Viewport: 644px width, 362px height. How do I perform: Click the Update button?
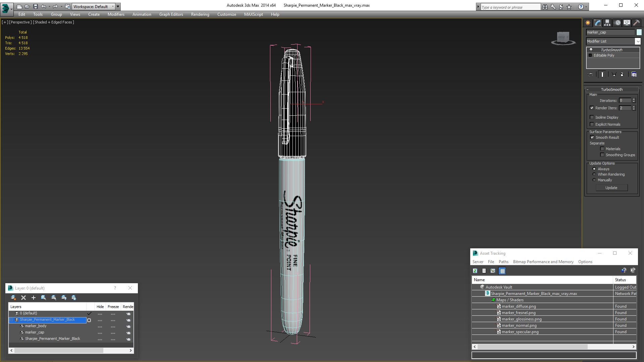(611, 188)
